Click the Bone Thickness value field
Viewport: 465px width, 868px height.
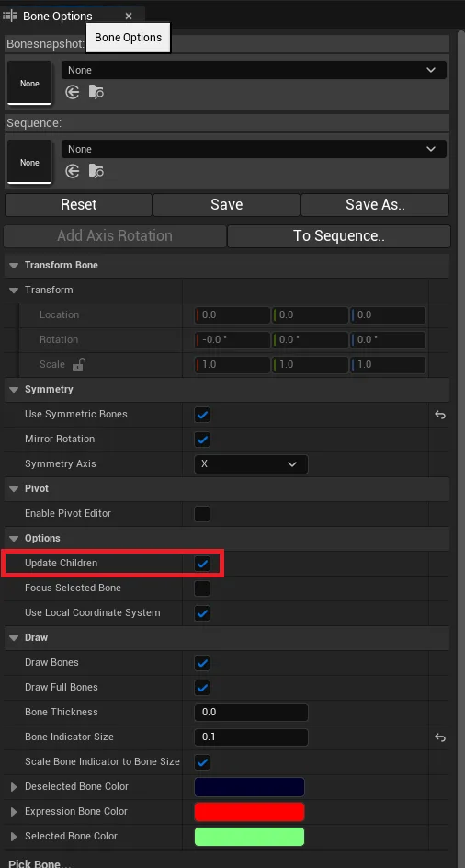251,713
